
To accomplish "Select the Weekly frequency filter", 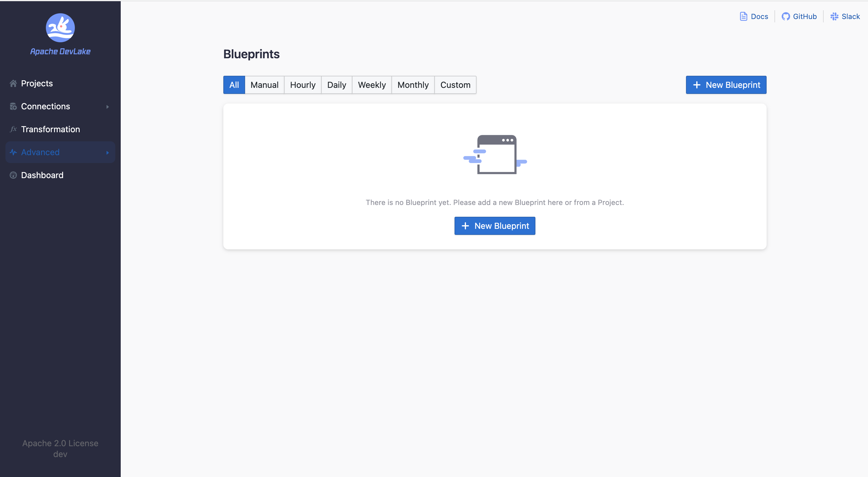I will coord(372,85).
